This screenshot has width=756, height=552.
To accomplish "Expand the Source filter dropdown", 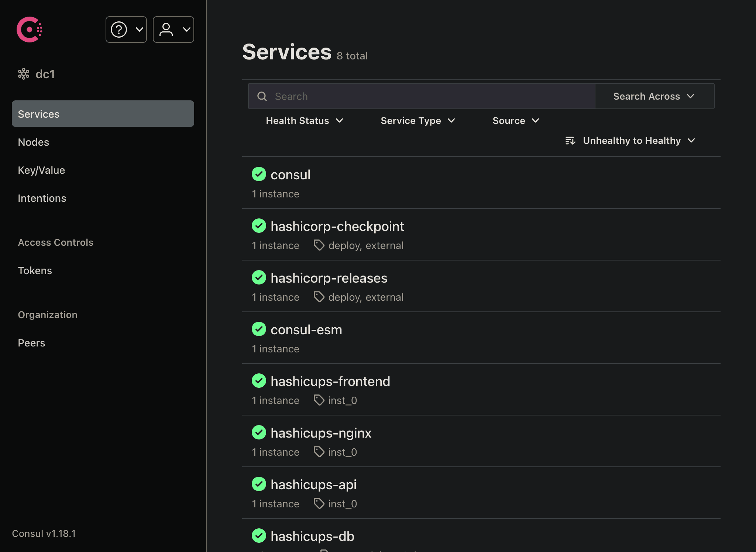I will (x=515, y=120).
